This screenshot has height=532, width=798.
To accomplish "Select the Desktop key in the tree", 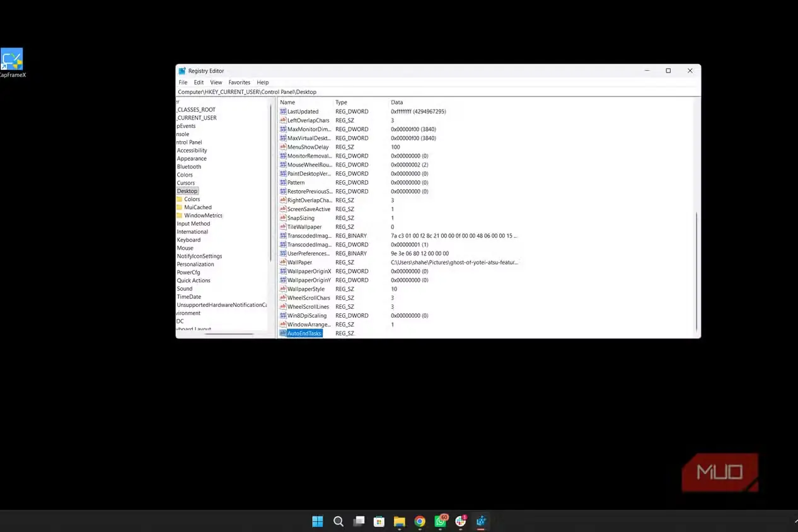I will point(187,191).
